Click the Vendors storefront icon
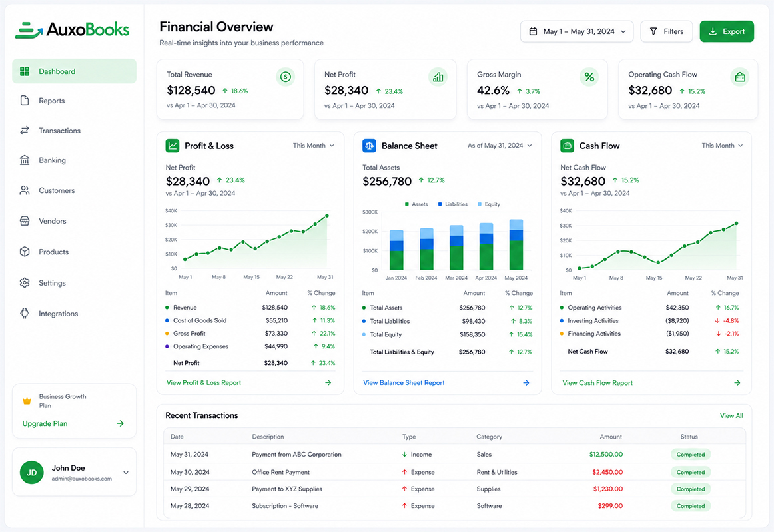 pyautogui.click(x=25, y=221)
